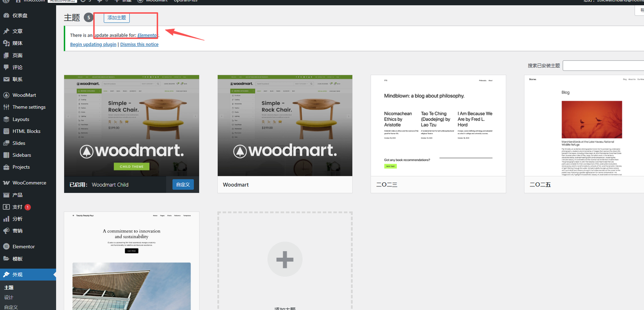Click the dashboard gauge icon in sidebar
This screenshot has height=310, width=644.
[x=6, y=16]
